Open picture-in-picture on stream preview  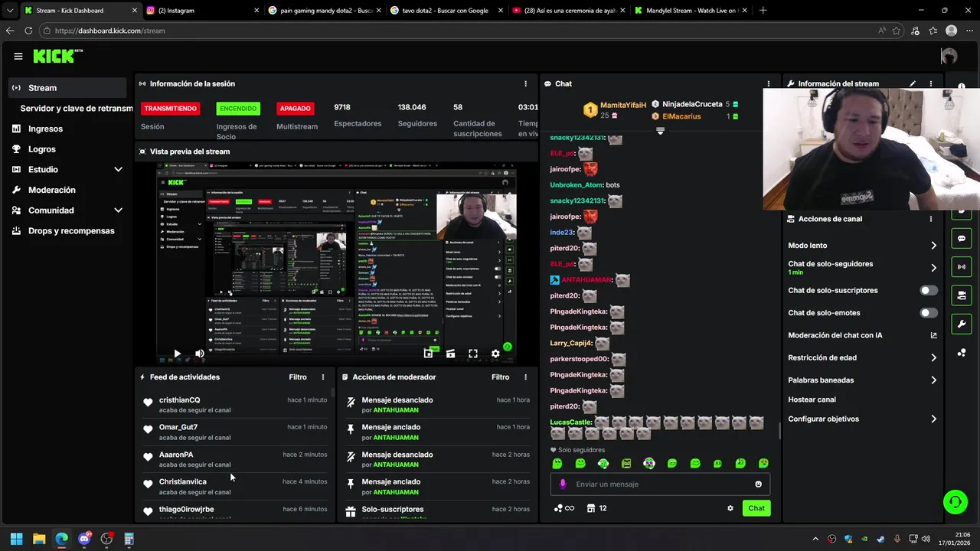coord(428,354)
